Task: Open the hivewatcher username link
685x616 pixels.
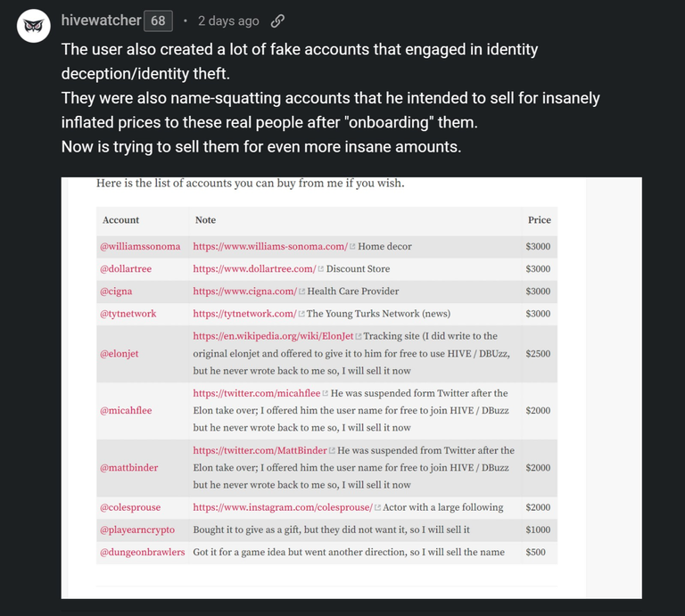Action: [101, 21]
